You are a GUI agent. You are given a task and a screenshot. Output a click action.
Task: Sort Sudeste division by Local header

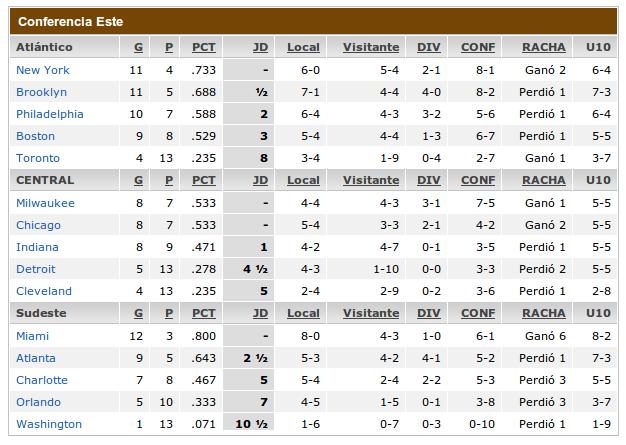point(303,313)
